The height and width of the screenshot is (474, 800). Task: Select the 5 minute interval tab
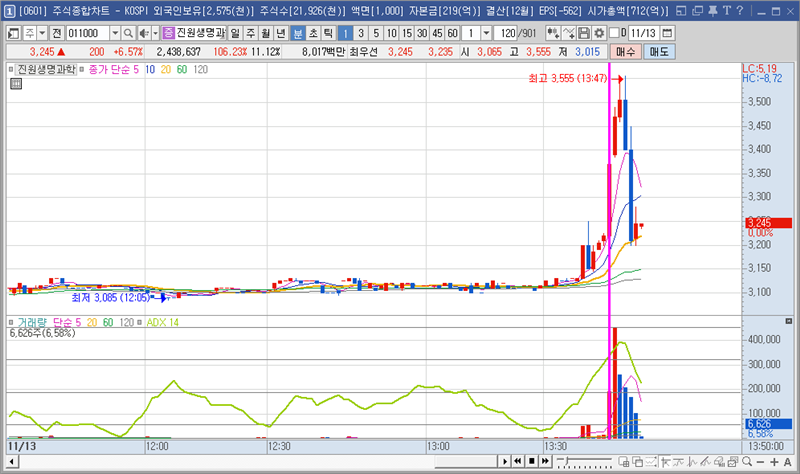[x=376, y=33]
